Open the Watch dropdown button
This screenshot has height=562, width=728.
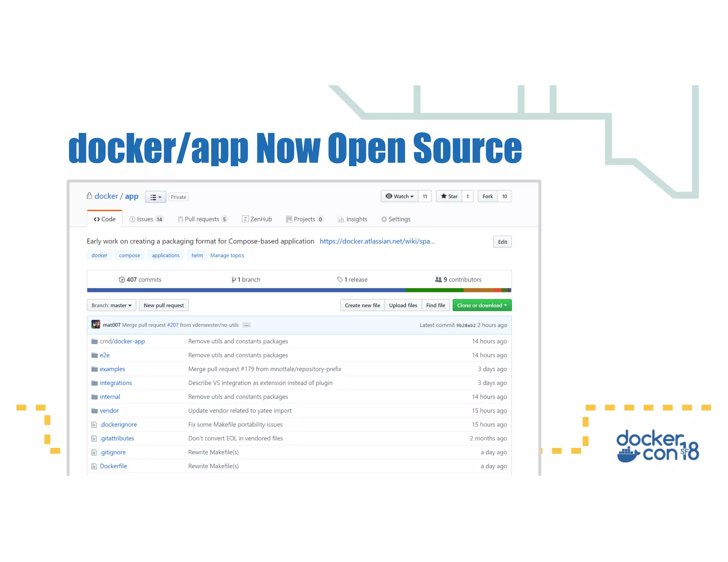pos(400,196)
